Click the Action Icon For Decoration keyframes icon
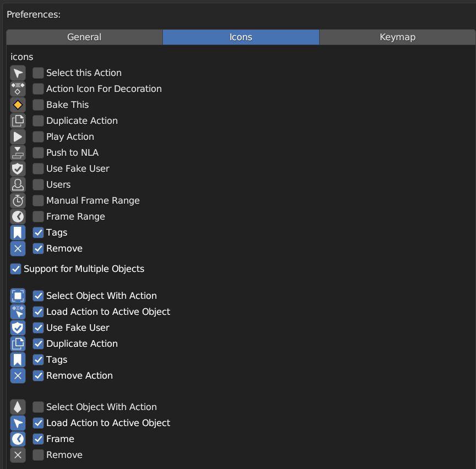This screenshot has height=469, width=476. click(18, 89)
